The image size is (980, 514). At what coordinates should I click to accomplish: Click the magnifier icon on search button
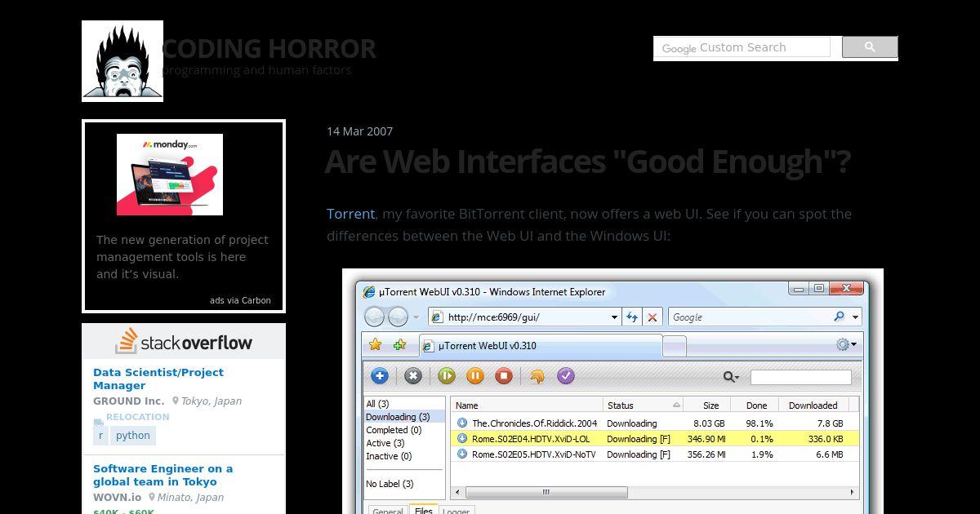(x=870, y=47)
